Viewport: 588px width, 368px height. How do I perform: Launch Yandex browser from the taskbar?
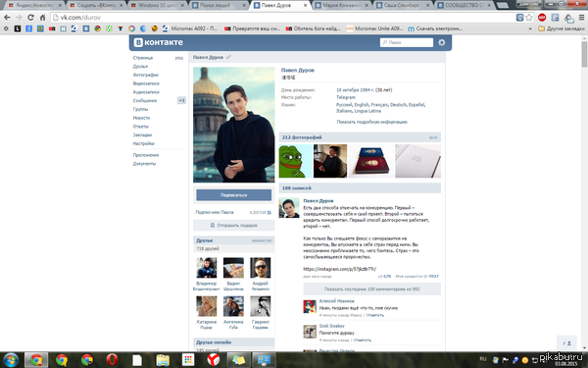(x=213, y=360)
